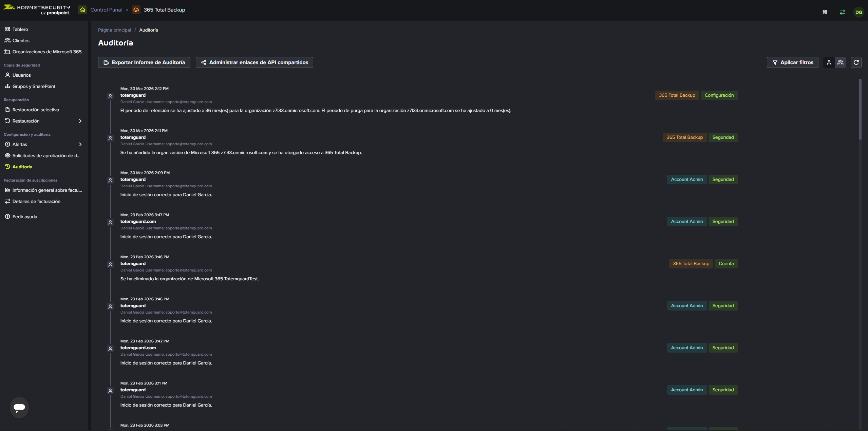Image resolution: width=868 pixels, height=431 pixels.
Task: Click the Hornetsecurity logo
Action: [x=37, y=10]
